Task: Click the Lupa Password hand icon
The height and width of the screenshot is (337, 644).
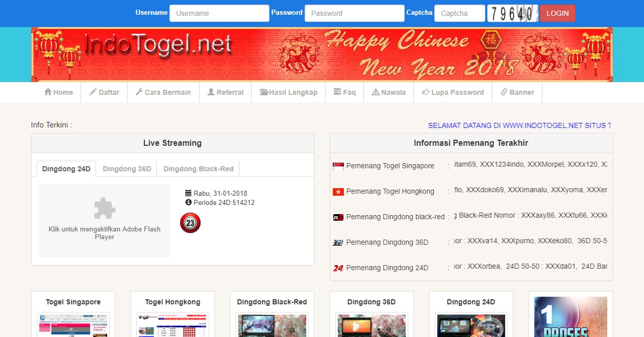Action: (426, 92)
